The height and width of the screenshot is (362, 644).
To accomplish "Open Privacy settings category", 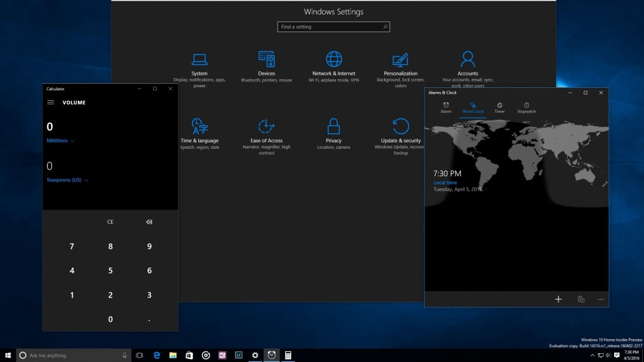I will [334, 134].
